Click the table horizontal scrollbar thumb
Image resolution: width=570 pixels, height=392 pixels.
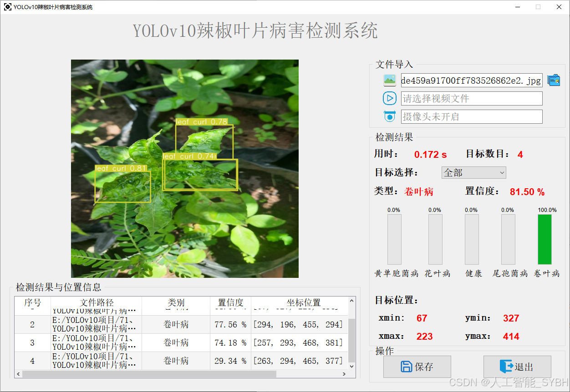149,374
